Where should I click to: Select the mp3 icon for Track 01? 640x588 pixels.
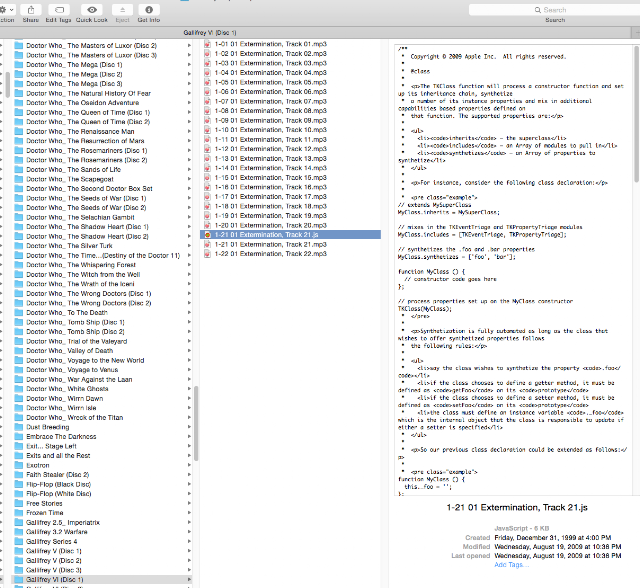pos(207,44)
